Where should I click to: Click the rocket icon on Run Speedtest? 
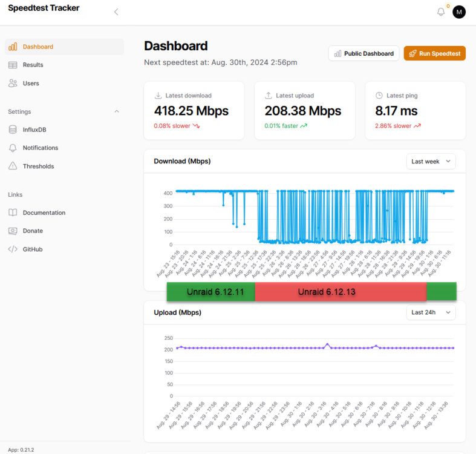(412, 54)
